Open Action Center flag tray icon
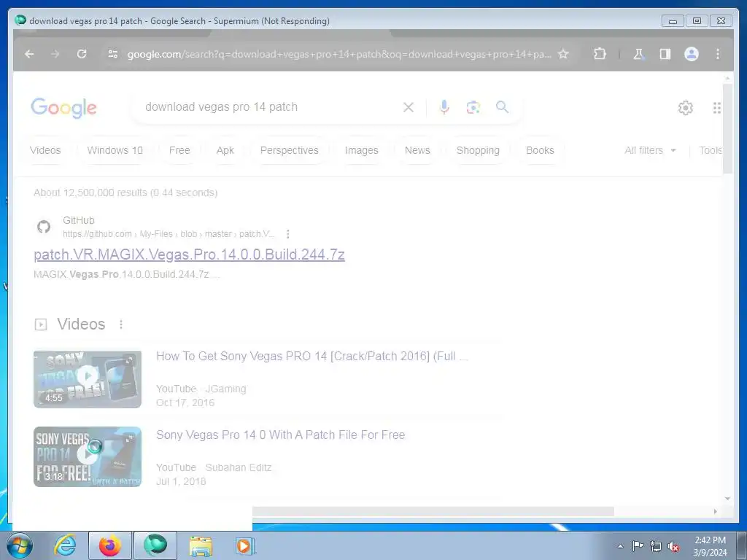The width and height of the screenshot is (747, 560). click(638, 545)
